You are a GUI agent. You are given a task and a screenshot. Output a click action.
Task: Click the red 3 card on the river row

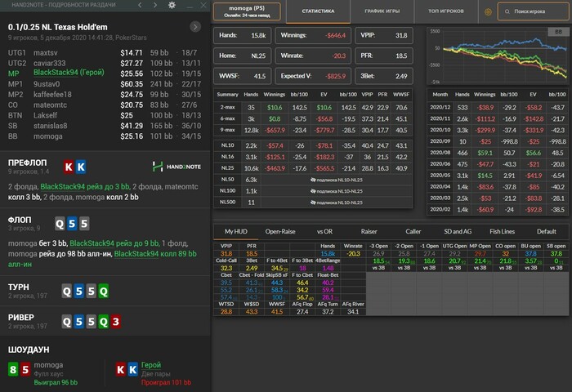[116, 322]
